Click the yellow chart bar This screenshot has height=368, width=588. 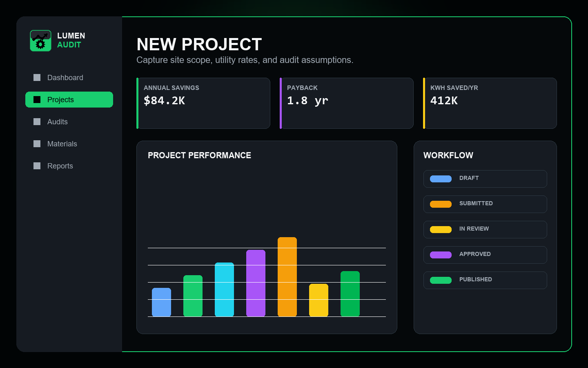tap(318, 300)
